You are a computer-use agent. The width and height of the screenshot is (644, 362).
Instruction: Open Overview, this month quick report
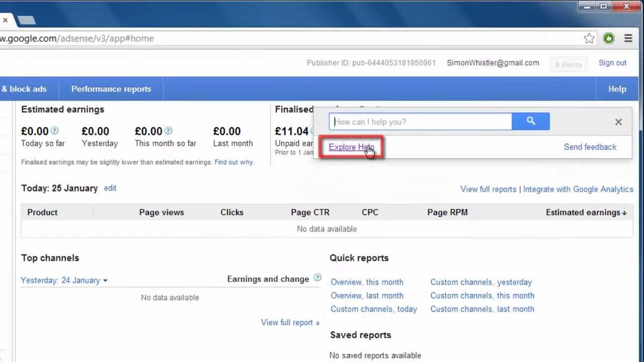pos(367,282)
